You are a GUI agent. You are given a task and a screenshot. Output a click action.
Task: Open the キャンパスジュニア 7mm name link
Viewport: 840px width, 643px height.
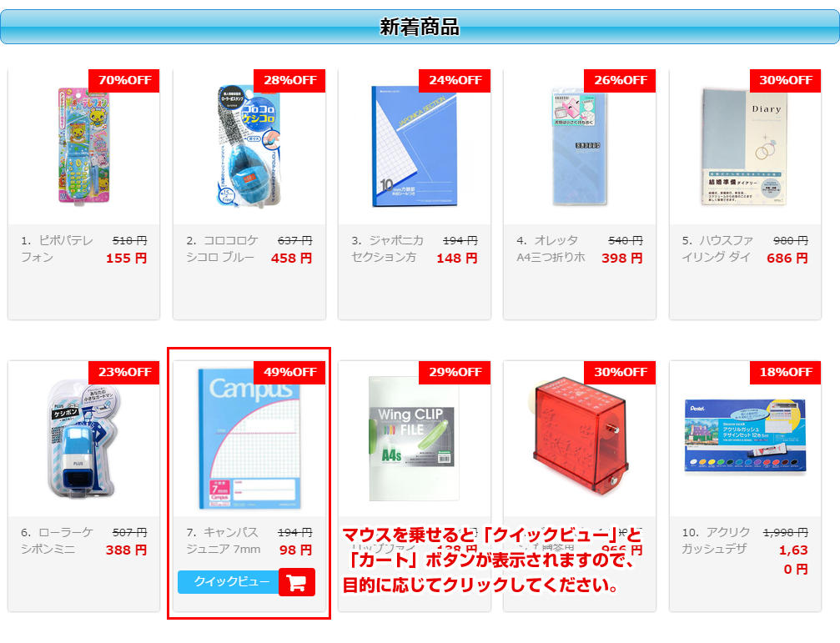(224, 540)
